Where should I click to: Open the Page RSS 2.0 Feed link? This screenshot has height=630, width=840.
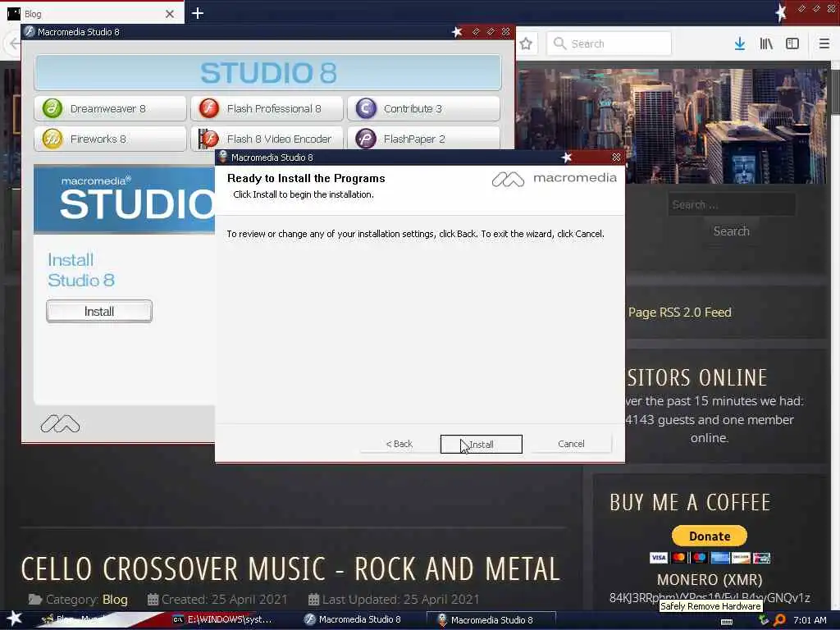coord(679,313)
